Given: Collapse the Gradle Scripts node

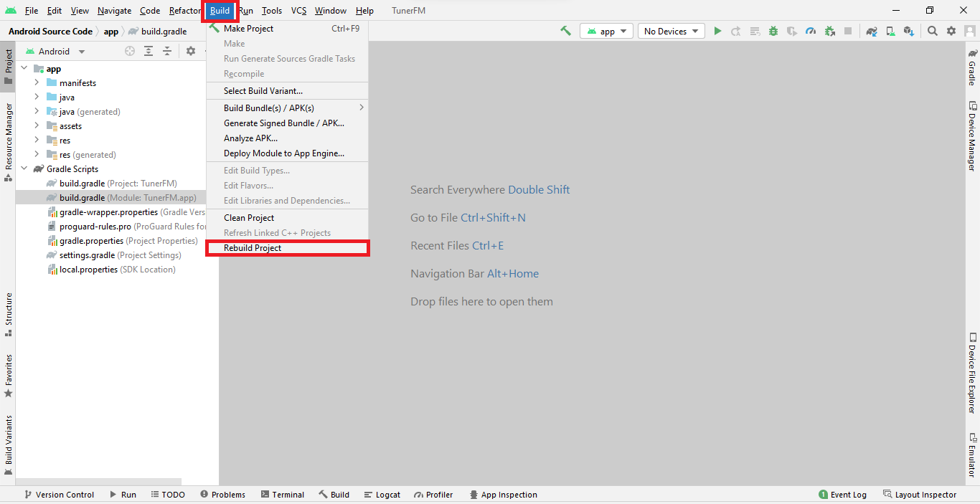Looking at the screenshot, I should (24, 169).
